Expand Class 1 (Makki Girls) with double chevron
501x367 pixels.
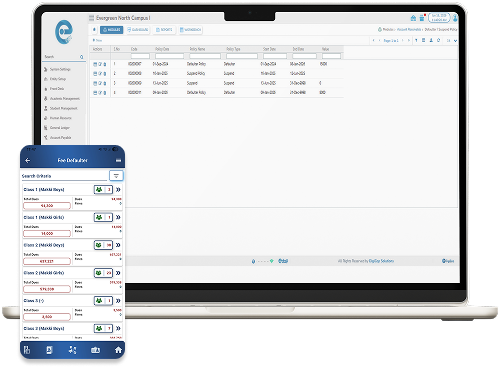point(118,217)
